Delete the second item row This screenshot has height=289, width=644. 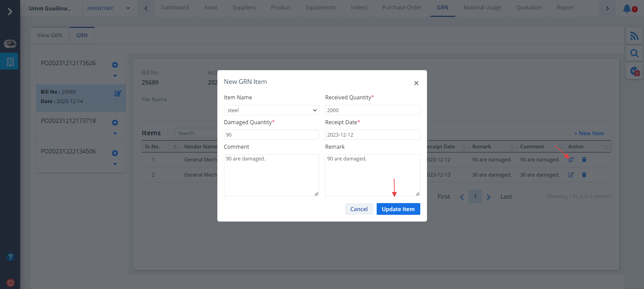pyautogui.click(x=584, y=175)
